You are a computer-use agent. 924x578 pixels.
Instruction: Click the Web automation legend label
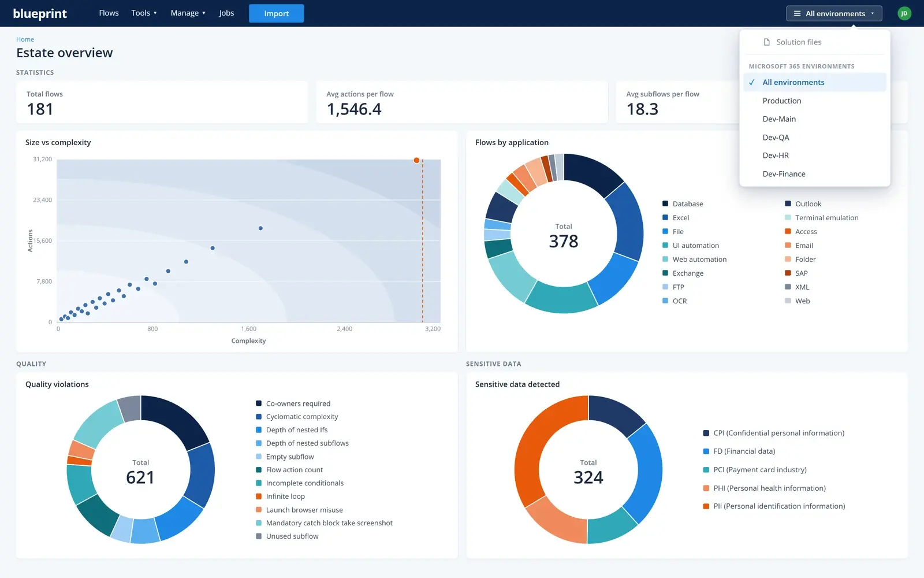699,260
